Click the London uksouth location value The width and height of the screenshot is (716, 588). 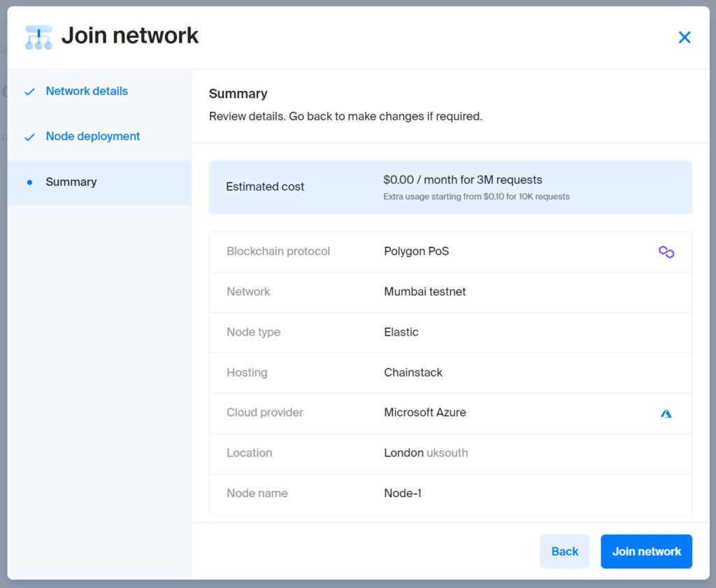[425, 453]
